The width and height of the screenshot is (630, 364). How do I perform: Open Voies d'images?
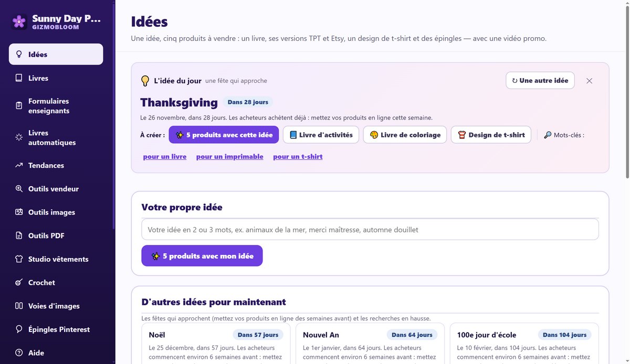56,306
